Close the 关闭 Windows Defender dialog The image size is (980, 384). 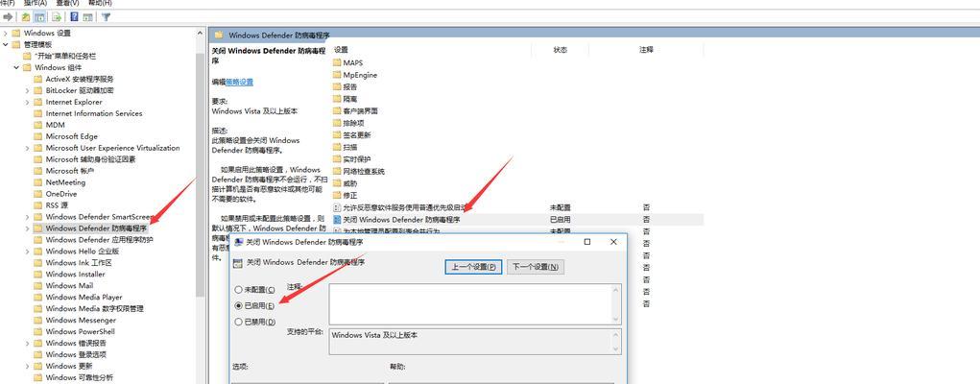pos(613,242)
